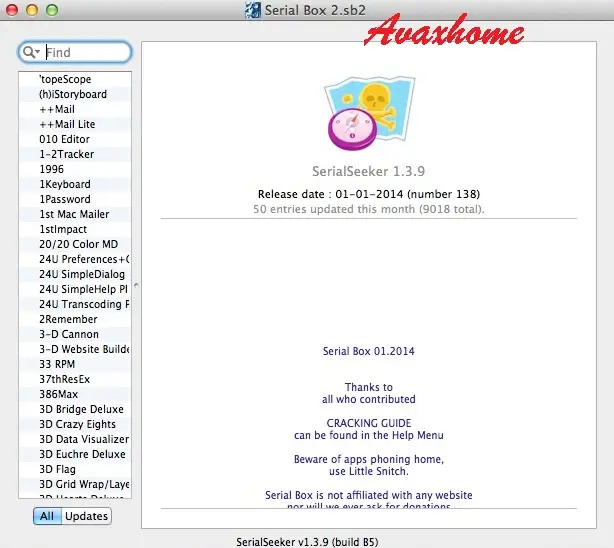Focus the Find search field
The width and height of the screenshot is (614, 548).
(75, 52)
